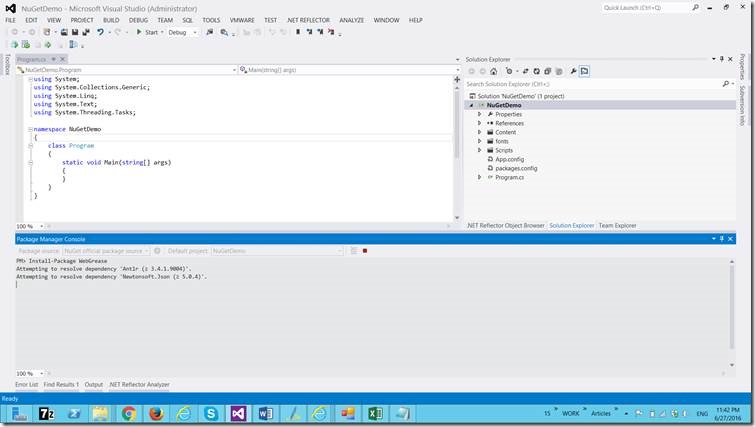Expand the Scripts folder
Screen dimensions: 755x427
pos(479,150)
